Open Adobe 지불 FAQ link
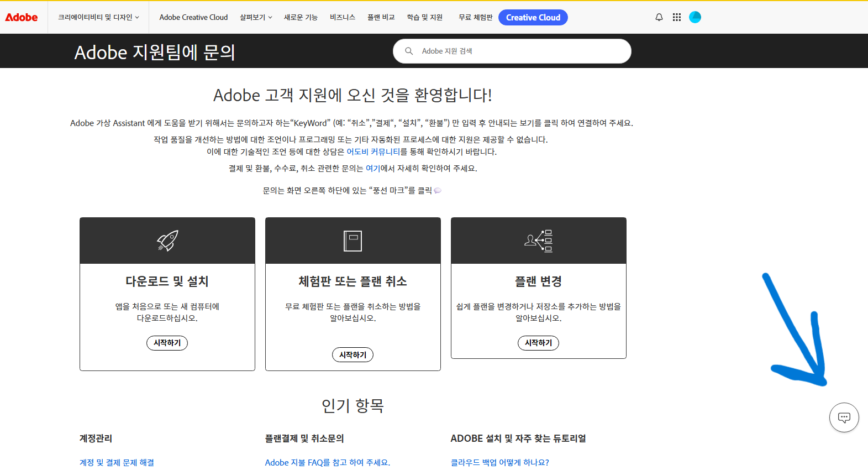The height and width of the screenshot is (470, 868). tap(327, 462)
